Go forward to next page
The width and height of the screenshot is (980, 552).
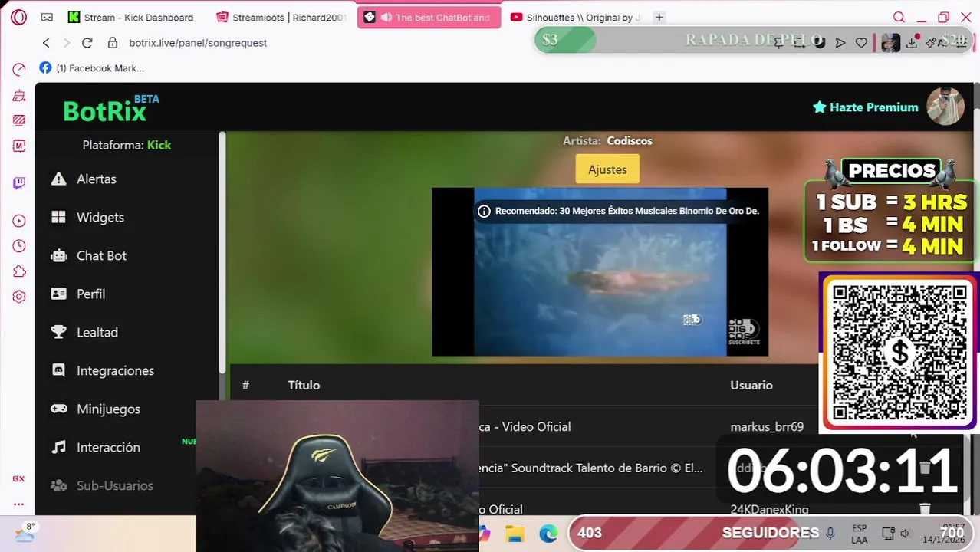[x=67, y=43]
